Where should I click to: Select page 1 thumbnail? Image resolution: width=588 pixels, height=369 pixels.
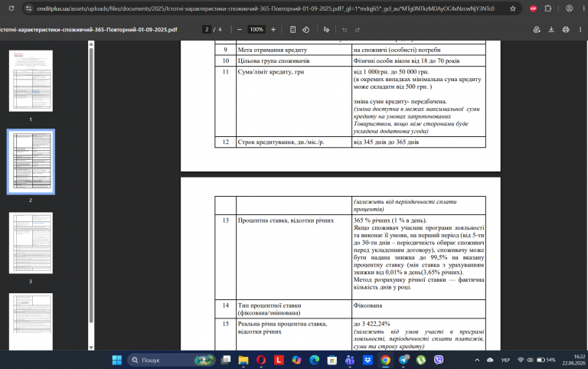pos(31,80)
